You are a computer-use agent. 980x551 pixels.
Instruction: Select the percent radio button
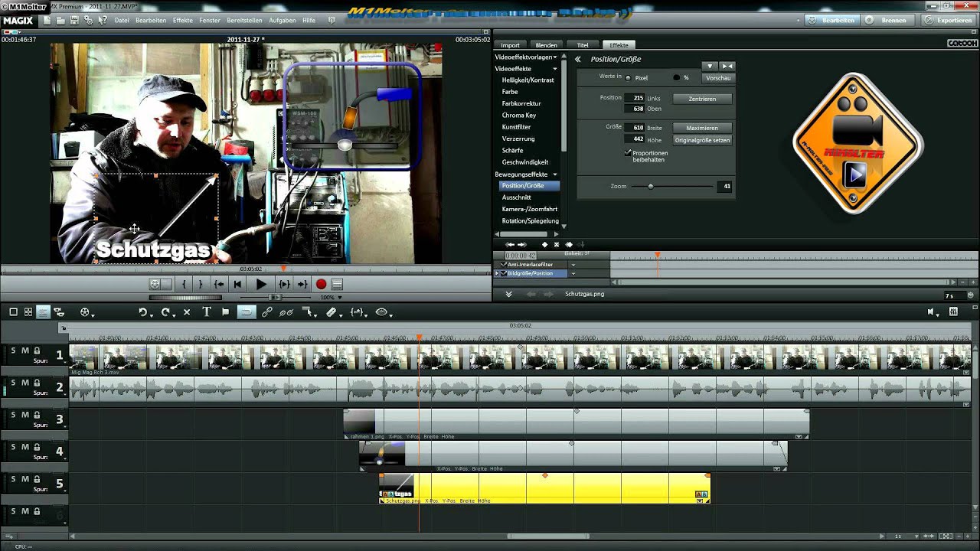(x=676, y=78)
